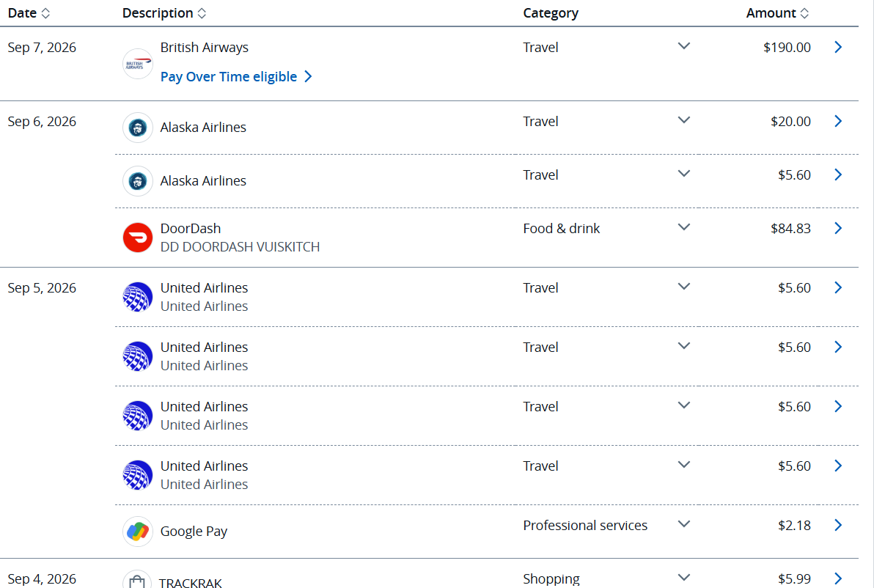
Task: Open details arrow for TRACKRAK $5.99
Action: (838, 578)
